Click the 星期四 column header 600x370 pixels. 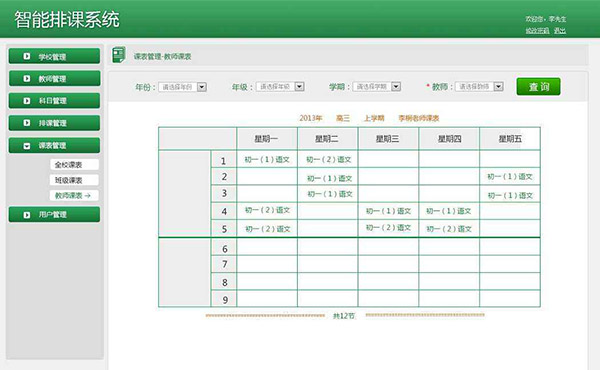point(449,139)
